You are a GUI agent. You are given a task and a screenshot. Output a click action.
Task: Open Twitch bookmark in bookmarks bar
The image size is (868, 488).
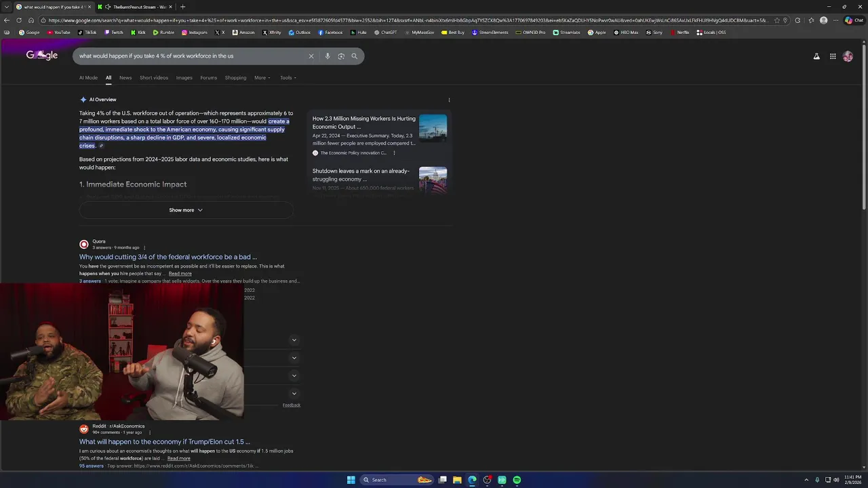point(114,33)
